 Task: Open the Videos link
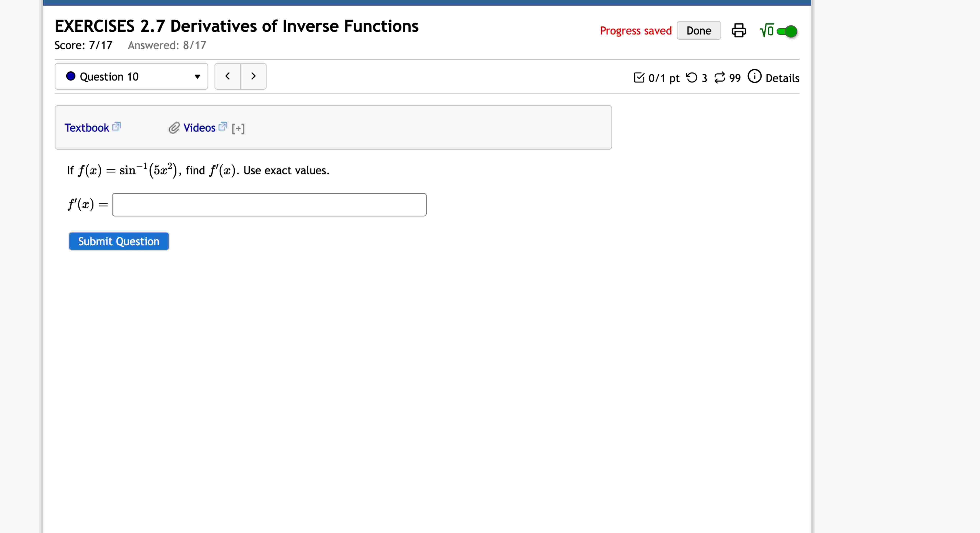pyautogui.click(x=199, y=128)
